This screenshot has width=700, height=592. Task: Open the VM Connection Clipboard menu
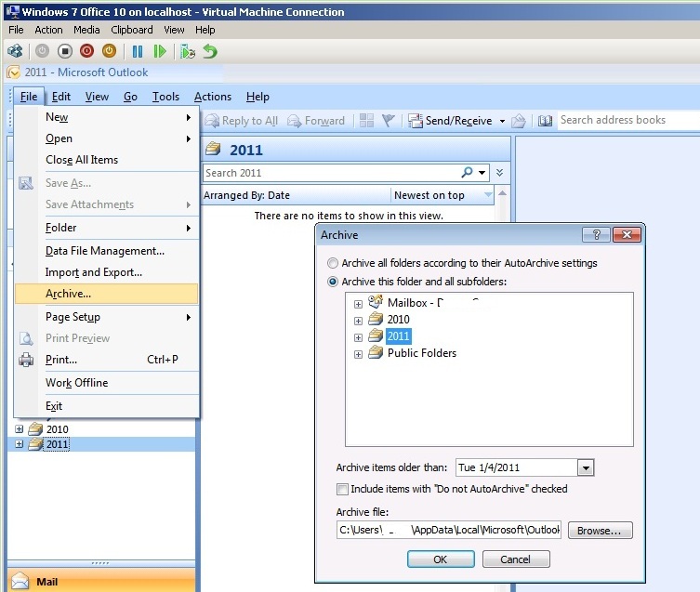coord(132,30)
